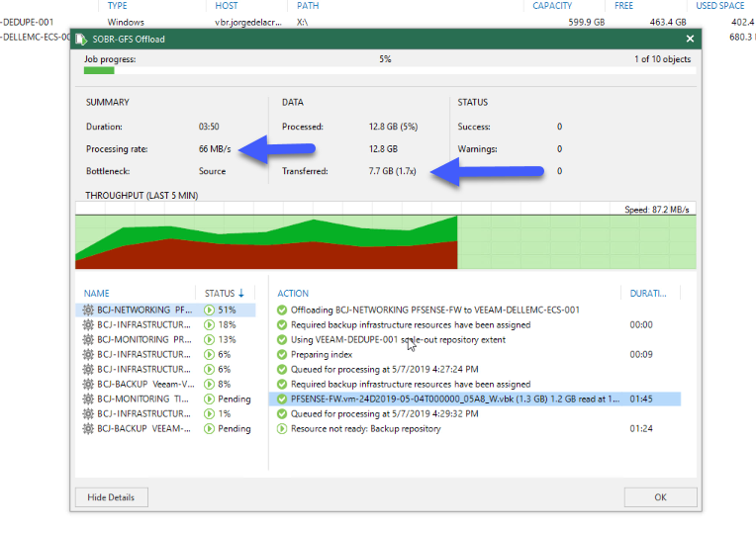Click the gear icon beside BCJ-NETWORKING PF row
This screenshot has width=756, height=533.
point(88,310)
